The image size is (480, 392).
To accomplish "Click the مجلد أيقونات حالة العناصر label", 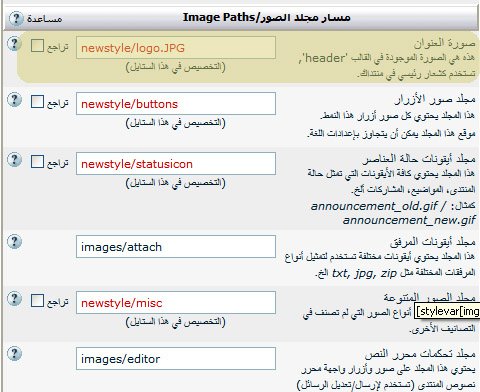I will (419, 159).
